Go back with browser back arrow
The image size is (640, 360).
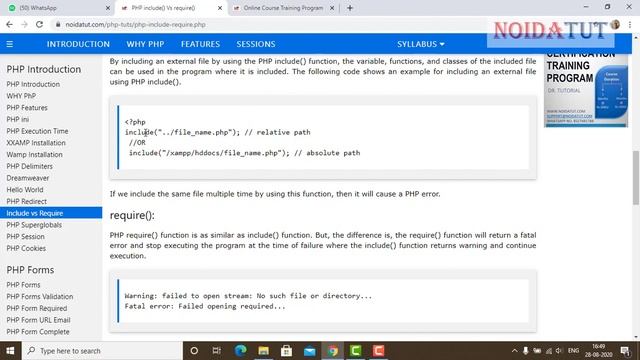pos(9,24)
